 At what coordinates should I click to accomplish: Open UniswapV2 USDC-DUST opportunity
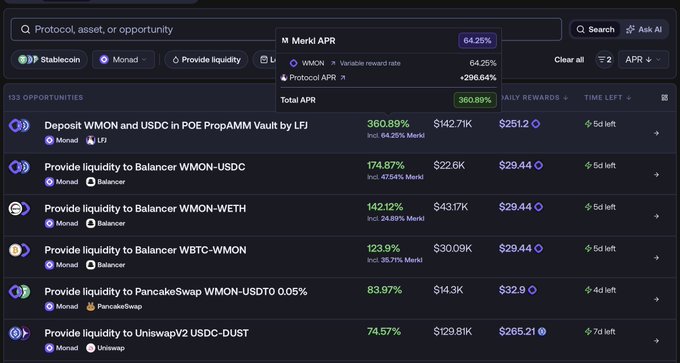(147, 333)
